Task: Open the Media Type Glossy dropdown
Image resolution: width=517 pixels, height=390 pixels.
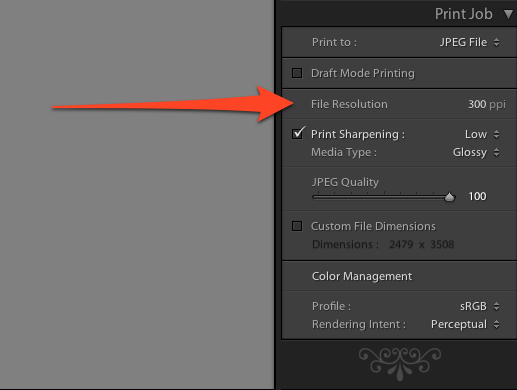Action: point(476,152)
